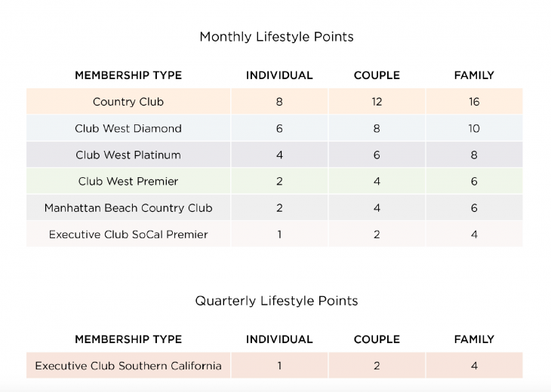Click the Quarterly Lifestyle Points heading
The width and height of the screenshot is (551, 392).
tap(276, 301)
